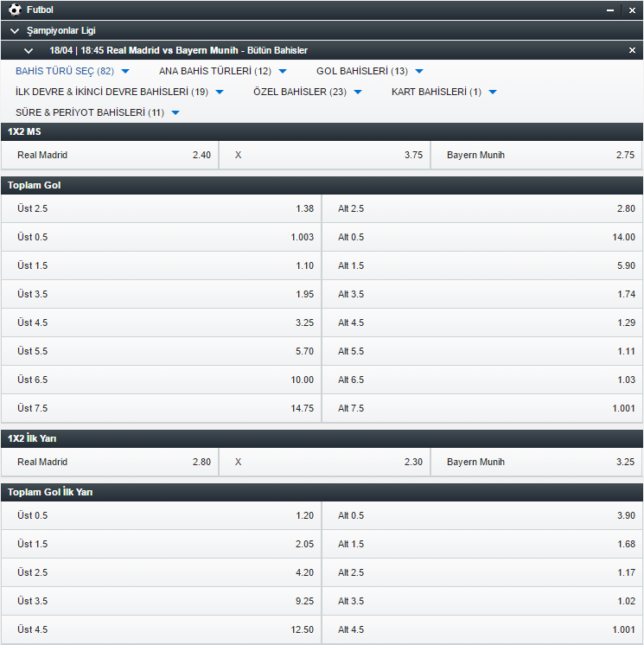This screenshot has height=645, width=644.
Task: Collapse the Real Madrid vs Bayern Munih match
Action: pos(29,50)
